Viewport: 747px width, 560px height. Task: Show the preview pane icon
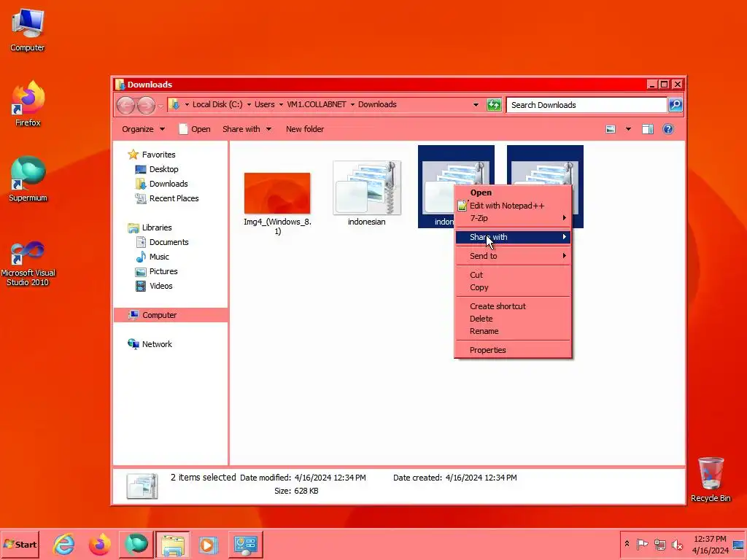pyautogui.click(x=648, y=129)
